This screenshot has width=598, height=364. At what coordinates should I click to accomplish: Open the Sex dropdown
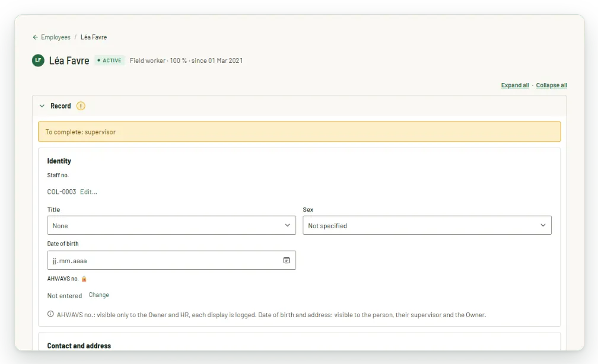427,225
